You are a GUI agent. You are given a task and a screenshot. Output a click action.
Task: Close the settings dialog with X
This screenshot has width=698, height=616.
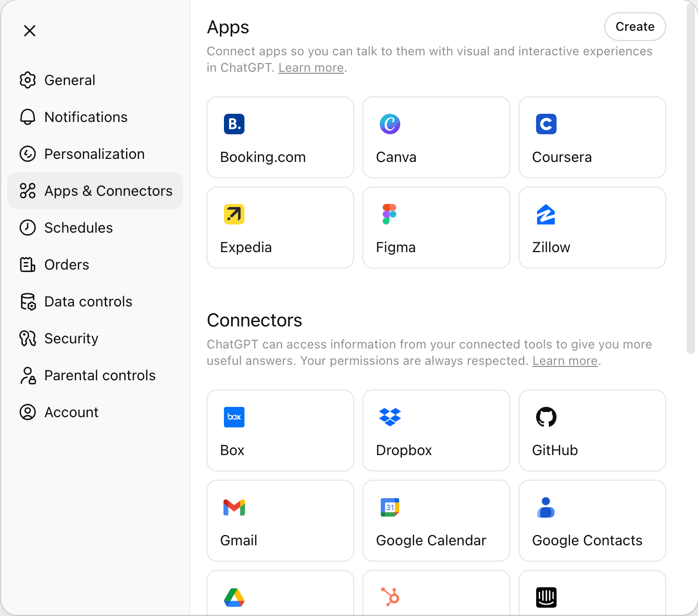coord(30,31)
